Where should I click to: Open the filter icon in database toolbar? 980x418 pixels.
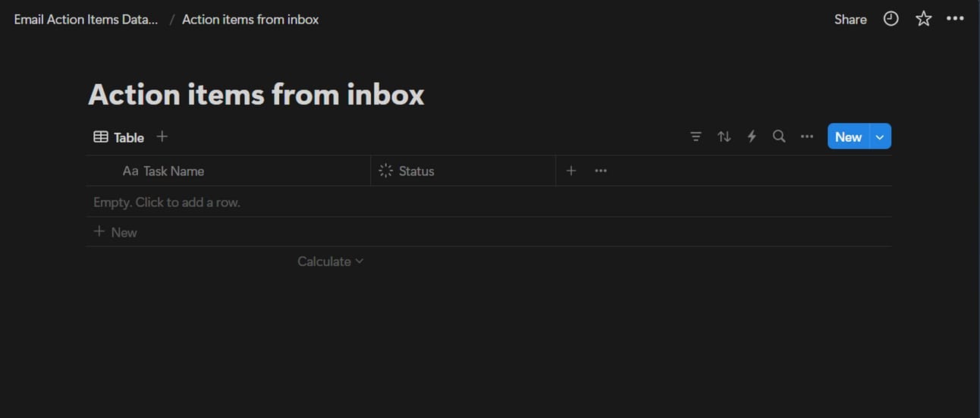(x=696, y=137)
